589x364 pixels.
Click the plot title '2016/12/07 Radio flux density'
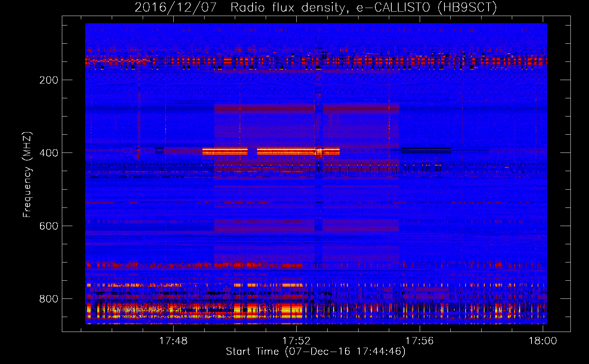[316, 7]
